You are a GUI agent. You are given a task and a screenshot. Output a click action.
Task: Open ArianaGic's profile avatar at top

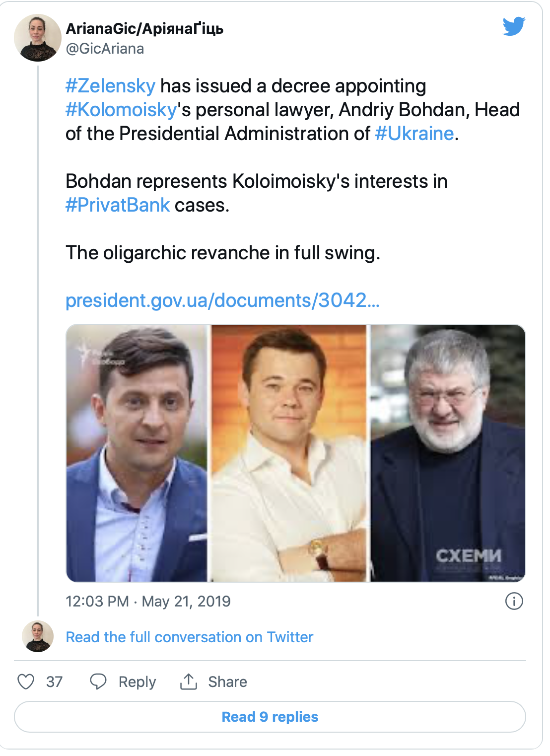[x=38, y=38]
